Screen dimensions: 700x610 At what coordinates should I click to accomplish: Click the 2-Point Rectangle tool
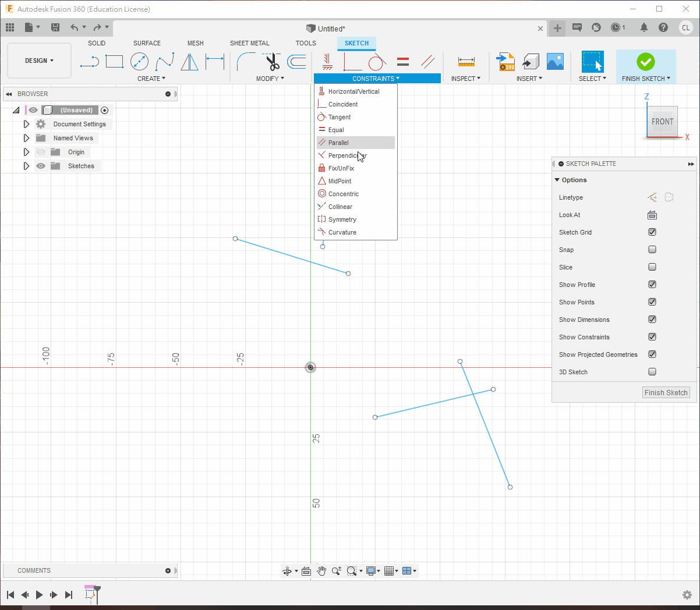click(114, 62)
